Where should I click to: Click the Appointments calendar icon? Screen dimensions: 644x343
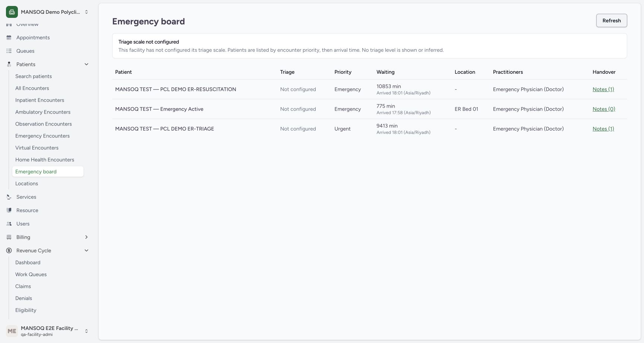point(9,38)
